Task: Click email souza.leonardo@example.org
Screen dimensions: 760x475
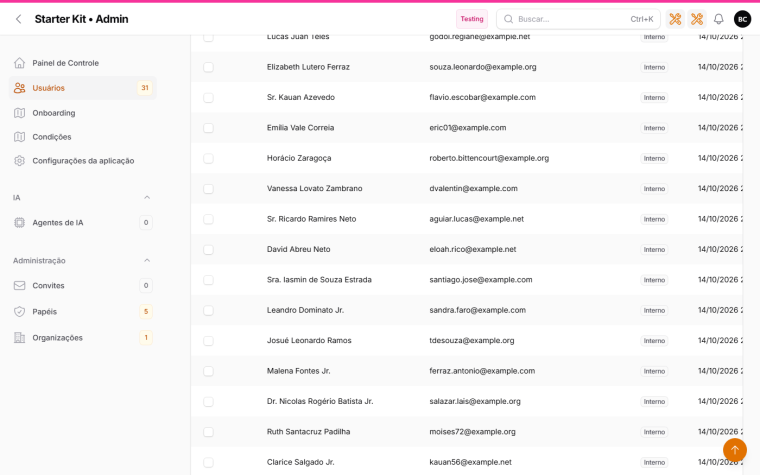Action: pos(483,67)
